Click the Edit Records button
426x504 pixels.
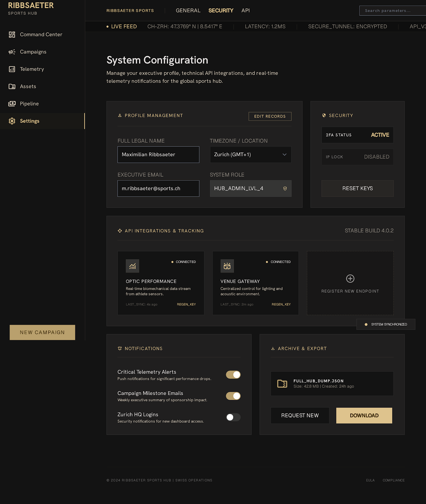click(270, 116)
